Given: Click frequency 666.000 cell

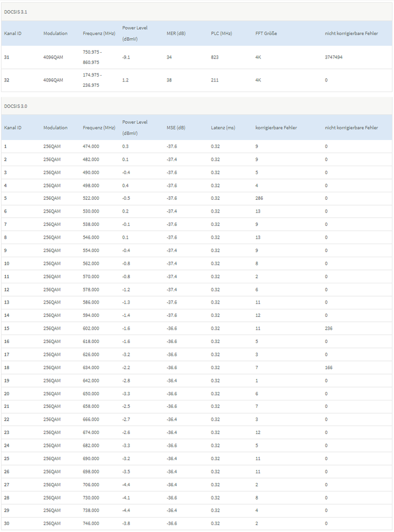Looking at the screenshot, I should point(91,419).
